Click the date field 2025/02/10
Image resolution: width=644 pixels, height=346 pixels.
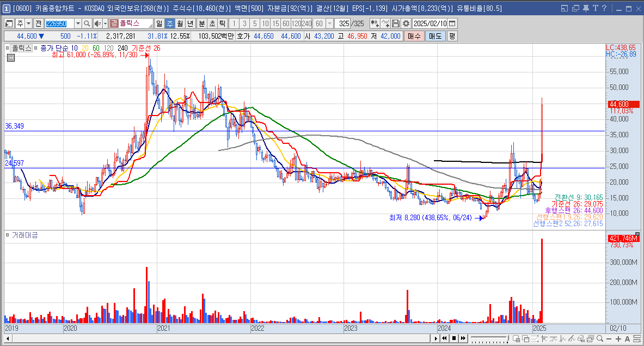(430, 24)
